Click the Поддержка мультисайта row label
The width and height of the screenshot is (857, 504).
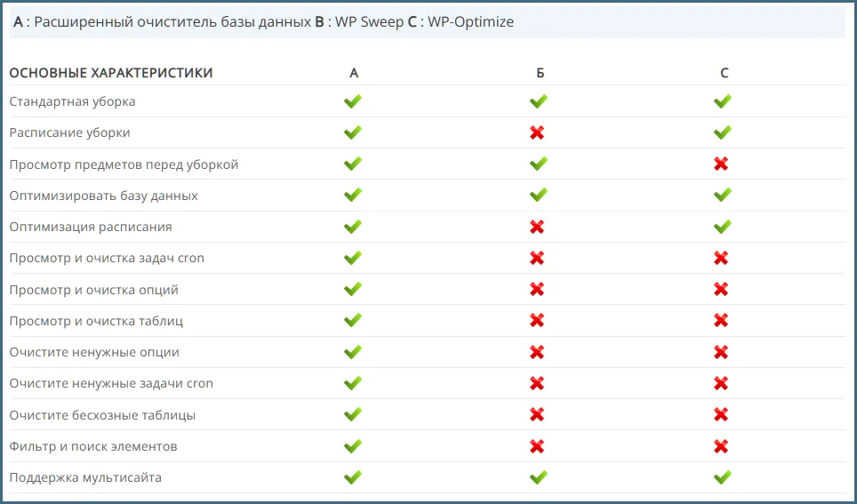[x=85, y=477]
